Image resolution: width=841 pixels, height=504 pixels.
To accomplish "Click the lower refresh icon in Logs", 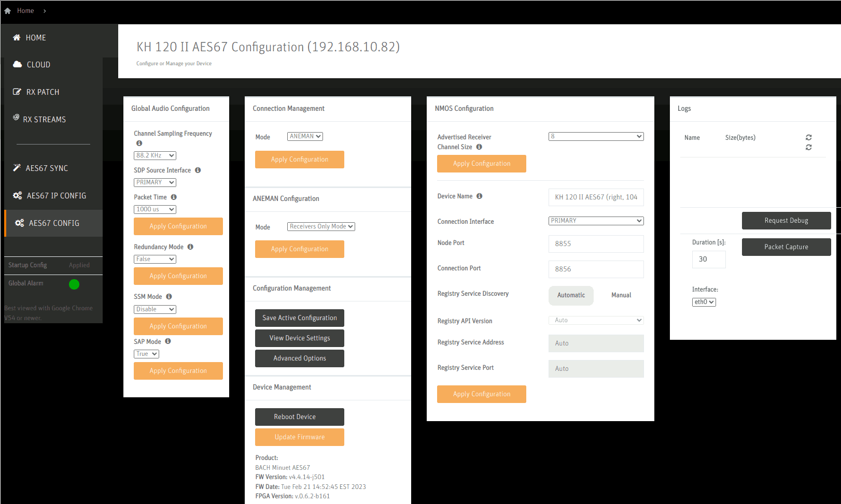I will point(808,148).
